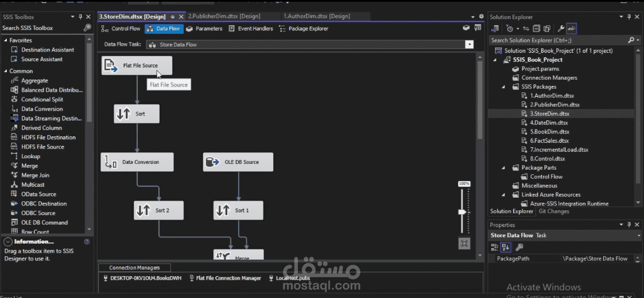This screenshot has width=644, height=298.
Task: Toggle auto-hide pin on Solution Explorer panel
Action: pyautogui.click(x=629, y=17)
